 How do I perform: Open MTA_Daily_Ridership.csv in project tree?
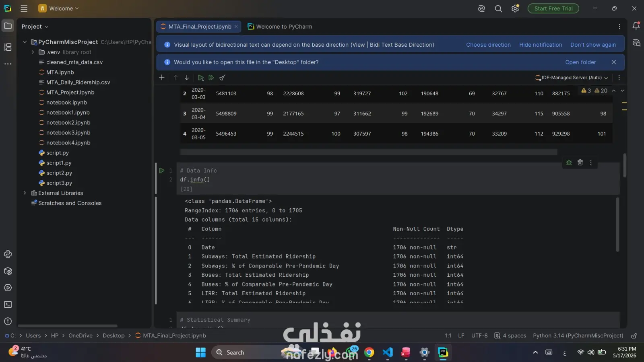point(78,82)
